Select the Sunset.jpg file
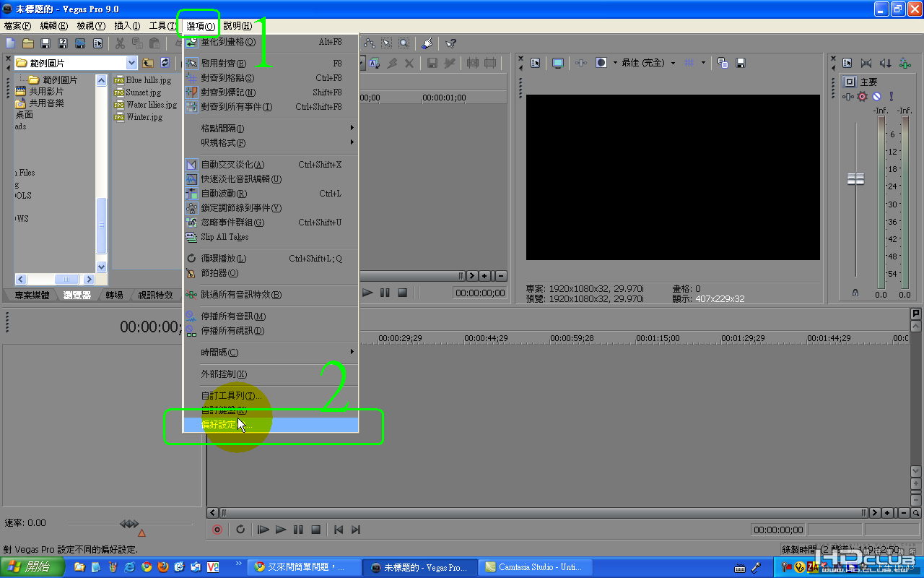The height and width of the screenshot is (578, 924). tap(143, 92)
